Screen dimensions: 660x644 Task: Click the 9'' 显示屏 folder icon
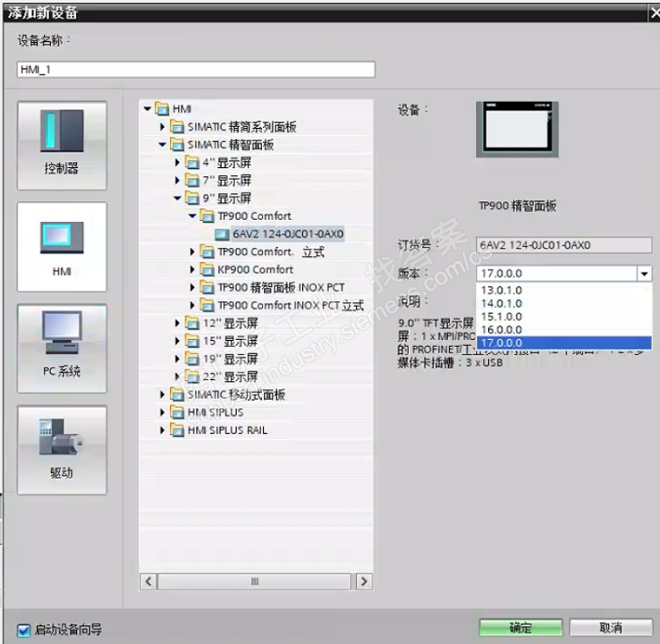pos(192,199)
